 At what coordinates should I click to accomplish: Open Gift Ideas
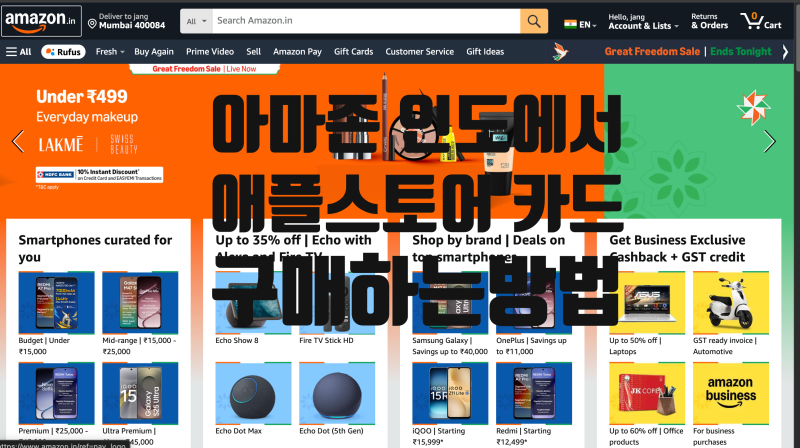point(485,52)
